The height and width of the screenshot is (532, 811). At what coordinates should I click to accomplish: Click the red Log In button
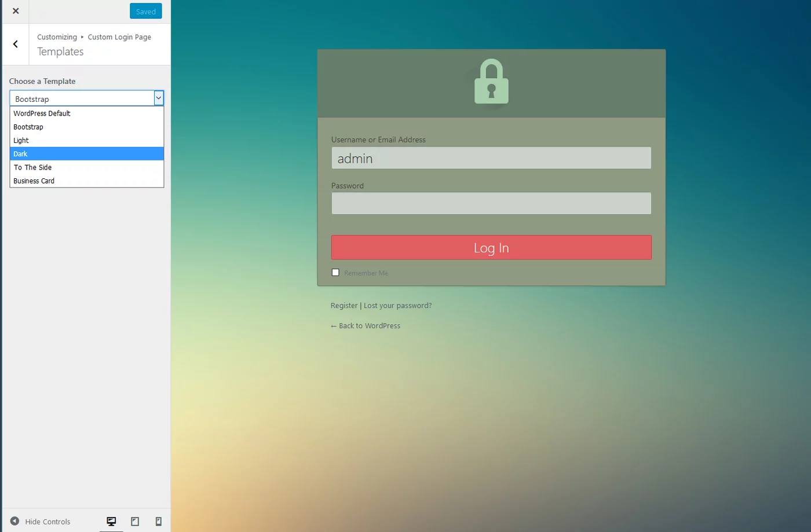491,247
